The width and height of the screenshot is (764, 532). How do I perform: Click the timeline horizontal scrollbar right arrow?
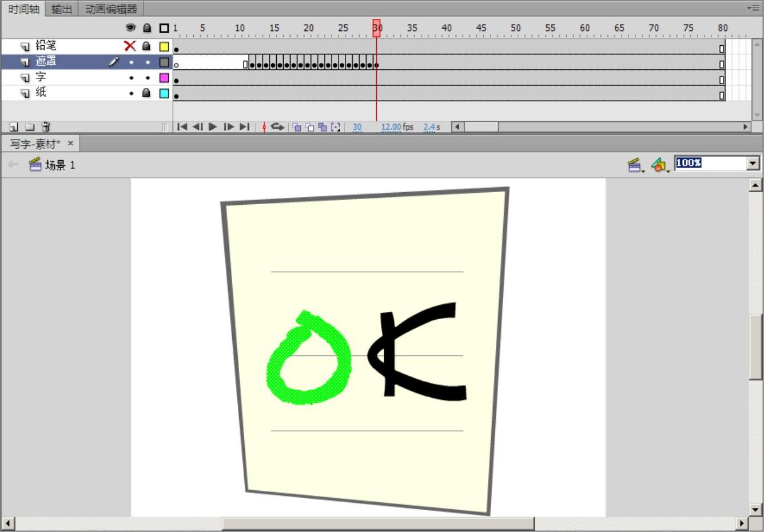(x=745, y=127)
